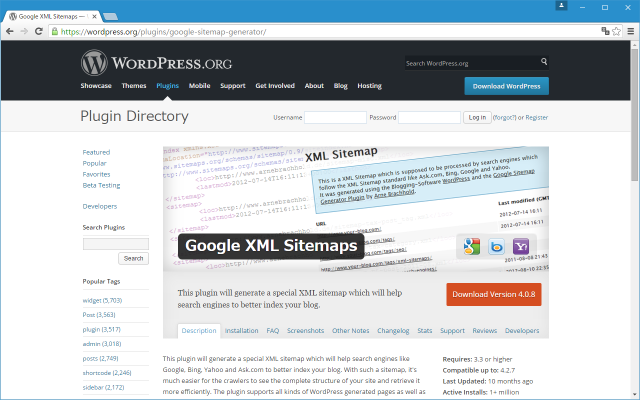Viewport: 640px width, 400px height.
Task: Switch to the Installation tab
Action: point(241,331)
